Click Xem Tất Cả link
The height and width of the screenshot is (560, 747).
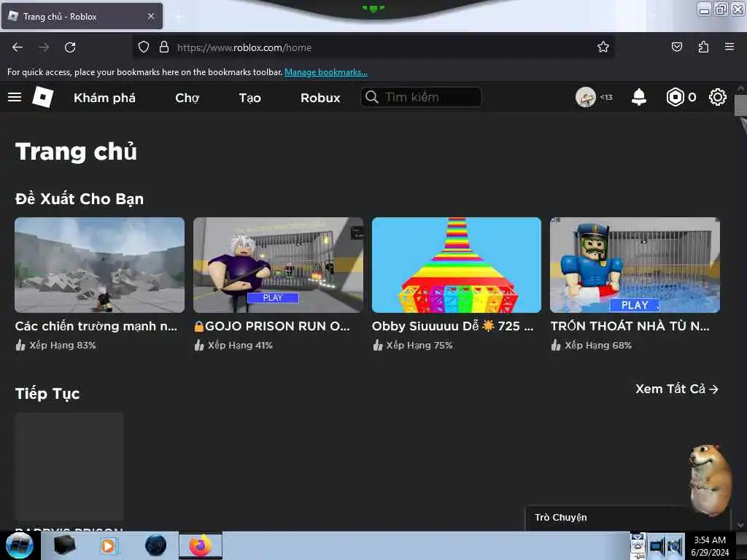676,389
